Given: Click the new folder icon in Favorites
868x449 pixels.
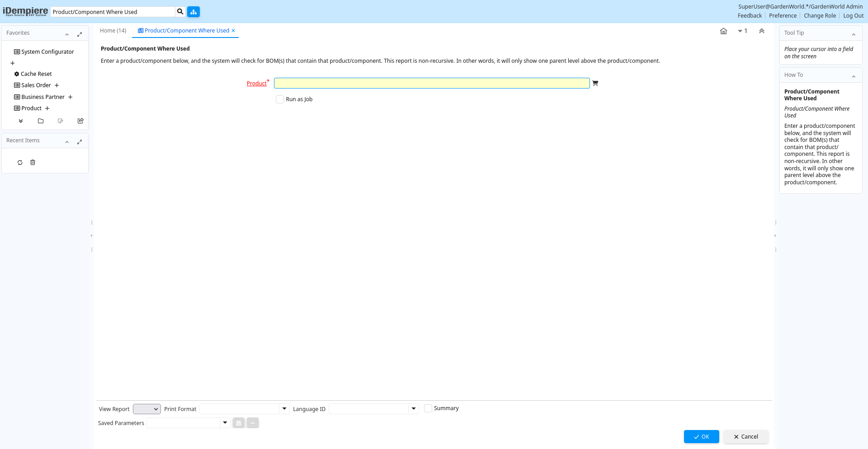Looking at the screenshot, I should click(41, 121).
